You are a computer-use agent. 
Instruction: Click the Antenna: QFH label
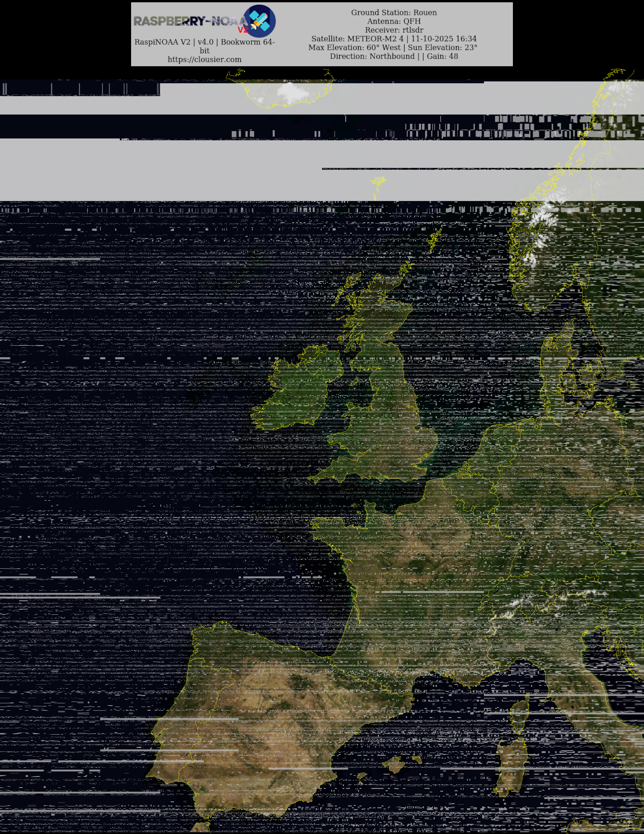394,21
